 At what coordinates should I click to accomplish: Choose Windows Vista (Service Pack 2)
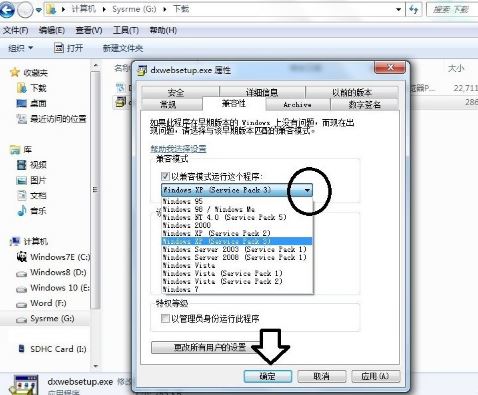point(237,281)
